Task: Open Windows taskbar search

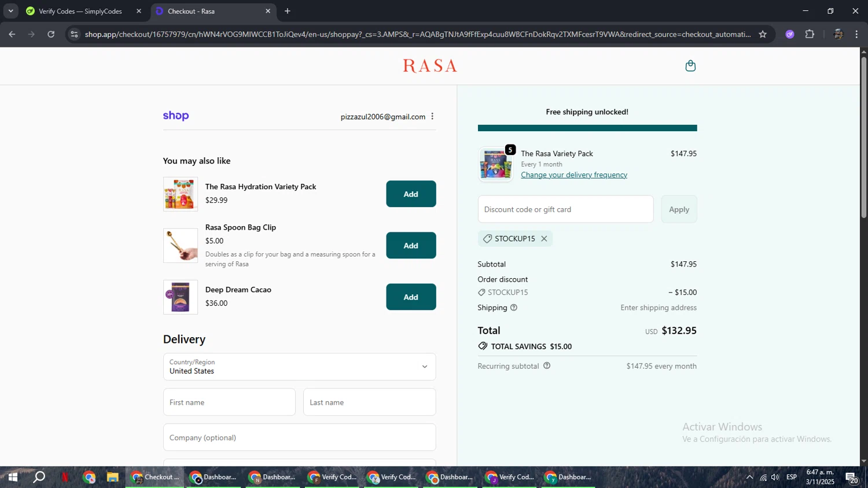Action: click(x=39, y=477)
